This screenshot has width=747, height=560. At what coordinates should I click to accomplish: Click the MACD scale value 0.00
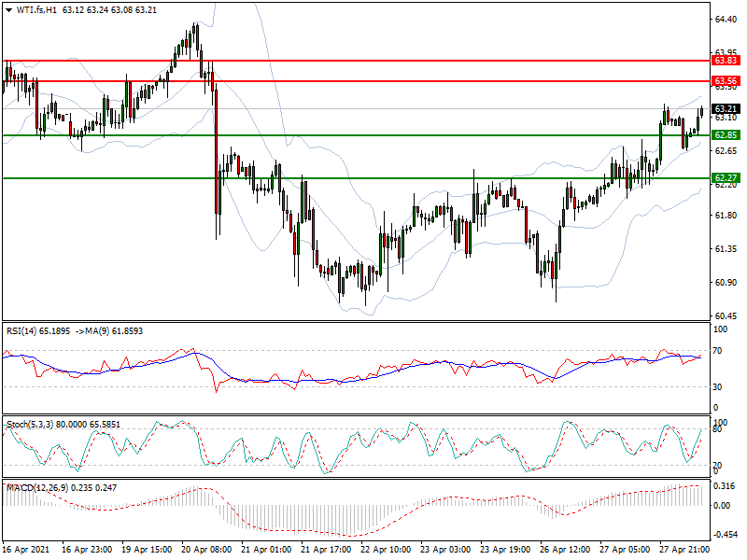pos(723,506)
